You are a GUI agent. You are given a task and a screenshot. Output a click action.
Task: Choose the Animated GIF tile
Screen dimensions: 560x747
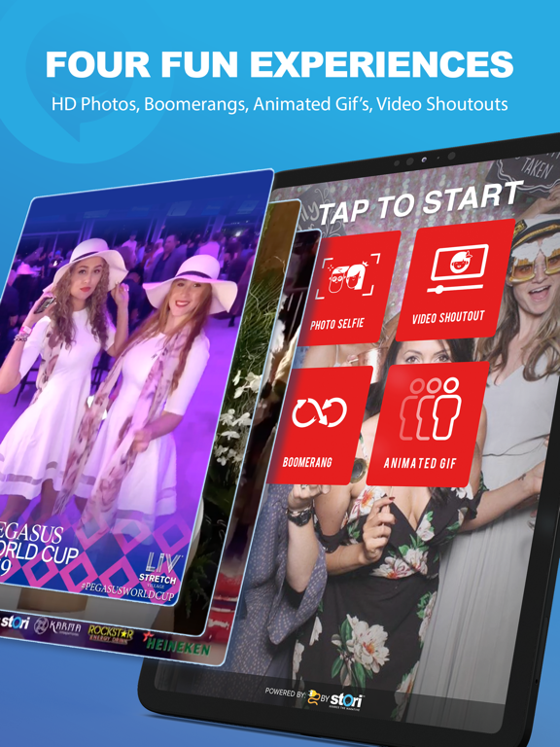426,424
